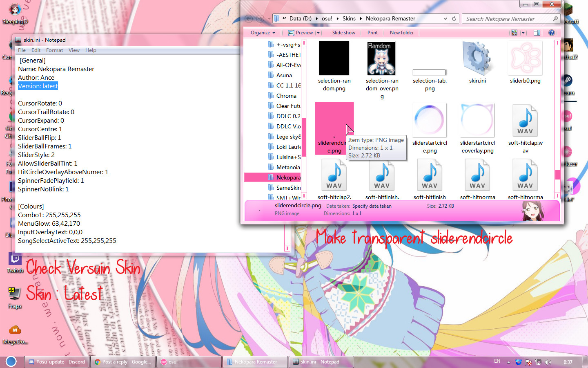The width and height of the screenshot is (588, 368).
Task: Click the 'SliderStyle: 2' line in Notepad
Action: tap(36, 155)
